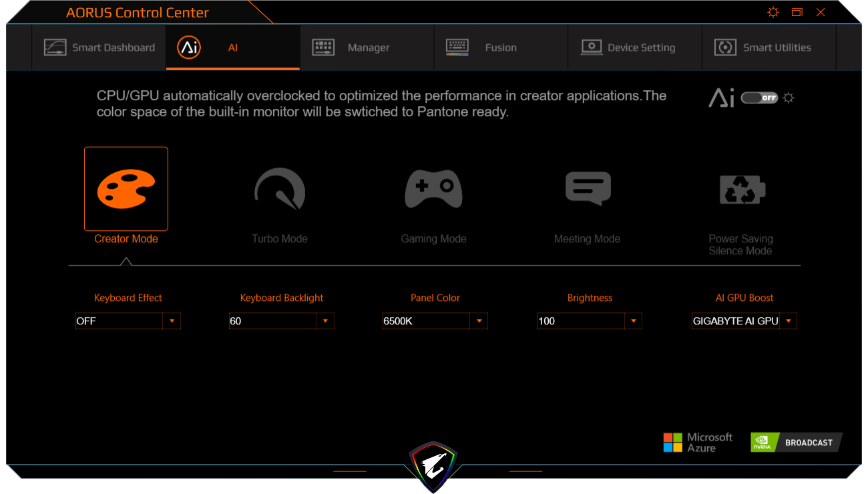Expand the Brightness dropdown showing 100
868x494 pixels.
pyautogui.click(x=590, y=321)
